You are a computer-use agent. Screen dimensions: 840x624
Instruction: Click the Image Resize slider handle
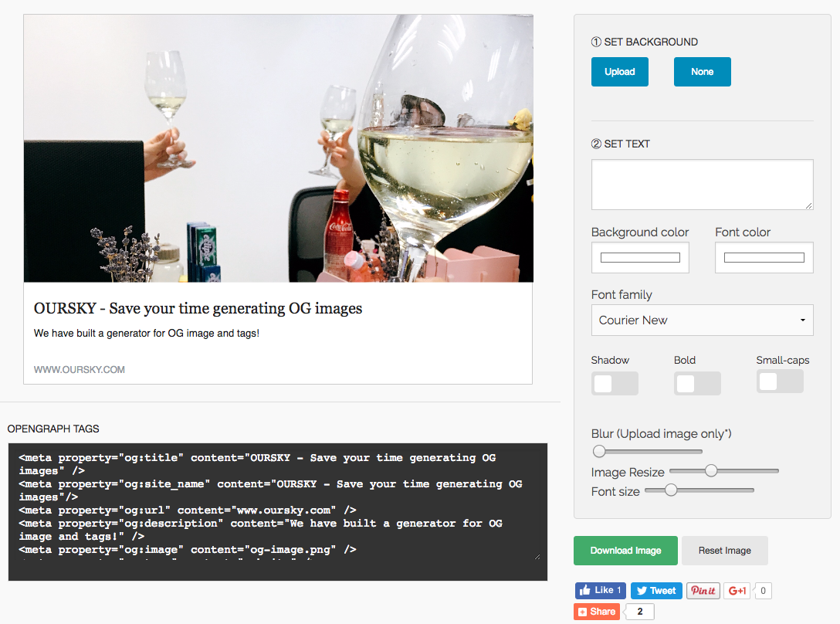(x=711, y=470)
